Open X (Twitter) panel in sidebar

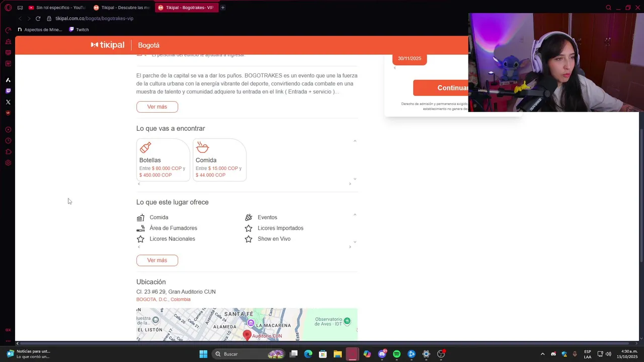pos(8,102)
